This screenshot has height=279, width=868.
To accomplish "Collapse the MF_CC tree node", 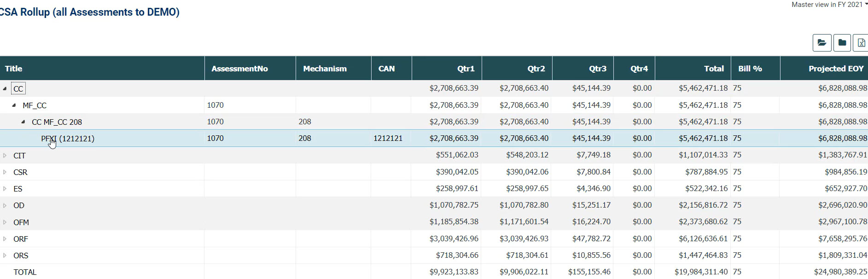I will pos(14,105).
